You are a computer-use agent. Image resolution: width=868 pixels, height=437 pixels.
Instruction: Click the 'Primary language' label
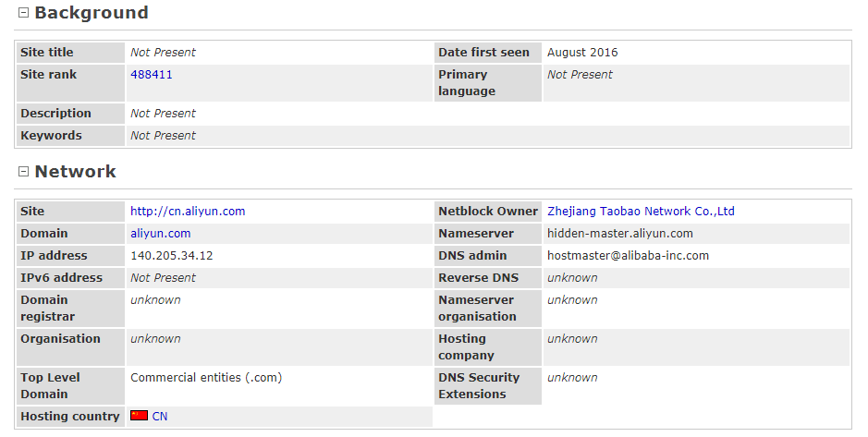tap(467, 83)
